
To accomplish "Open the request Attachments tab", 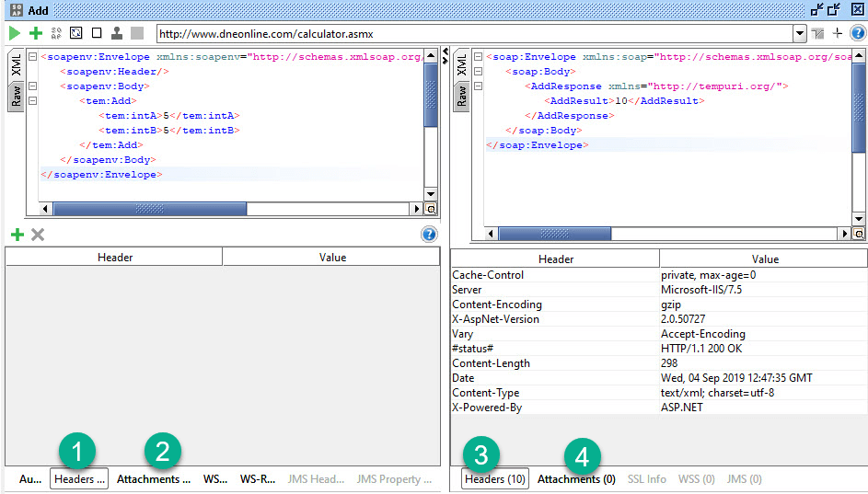I will [154, 479].
